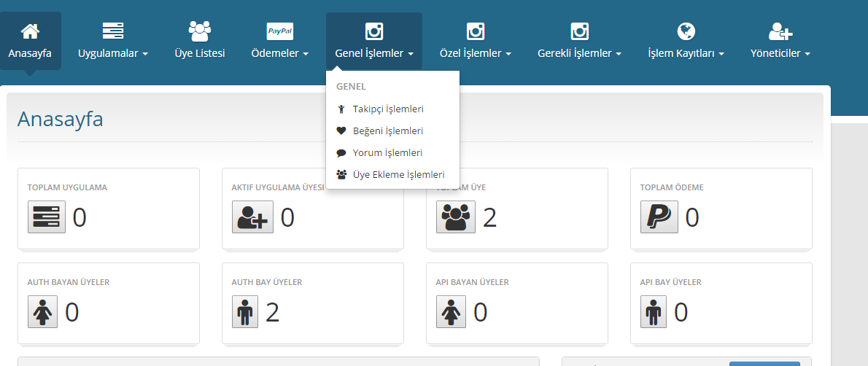The height and width of the screenshot is (366, 868).
Task: Click the PayPal icon above Ödemeler
Action: [x=280, y=31]
